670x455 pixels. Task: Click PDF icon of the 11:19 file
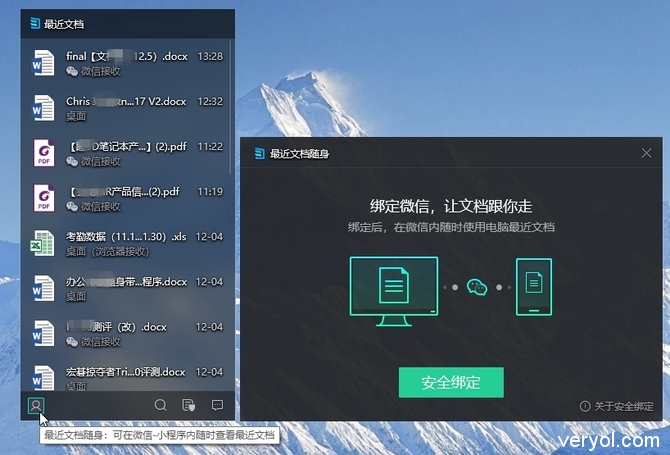[x=44, y=198]
